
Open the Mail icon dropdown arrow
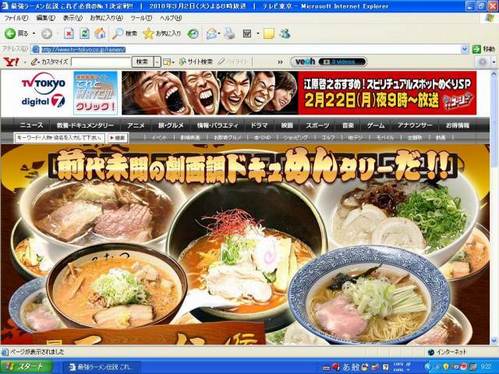[x=219, y=34]
